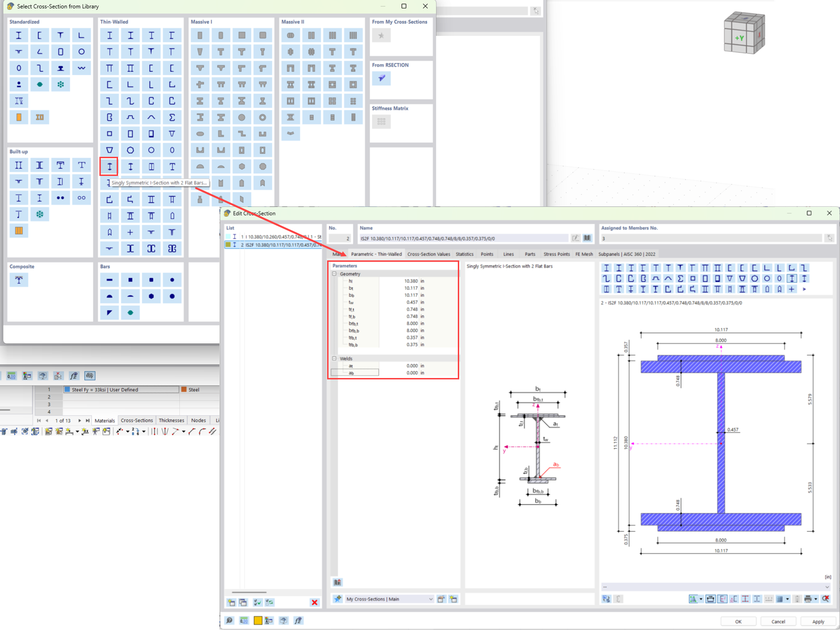This screenshot has width=840, height=630.
Task: Select the teal ellipse bar icon in Bars
Action: (x=130, y=312)
